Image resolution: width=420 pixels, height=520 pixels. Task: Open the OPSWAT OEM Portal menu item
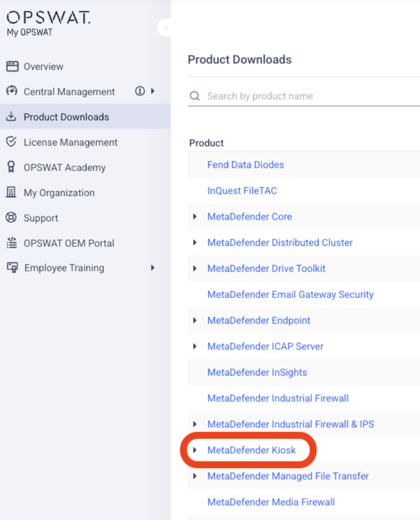69,243
